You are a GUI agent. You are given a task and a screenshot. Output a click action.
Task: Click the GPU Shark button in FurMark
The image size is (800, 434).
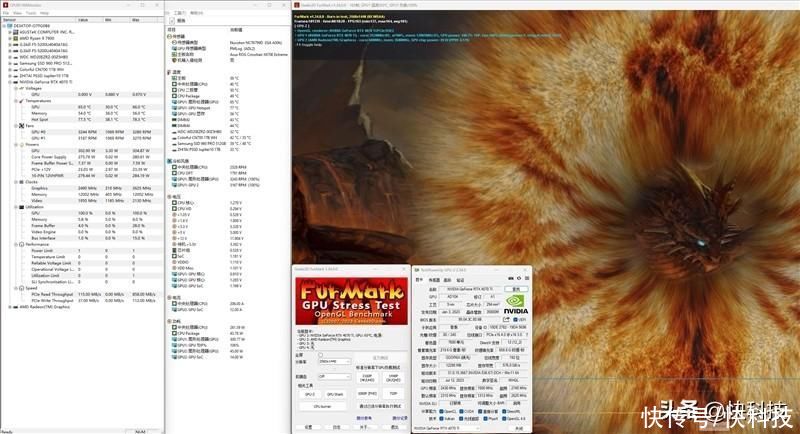335,394
